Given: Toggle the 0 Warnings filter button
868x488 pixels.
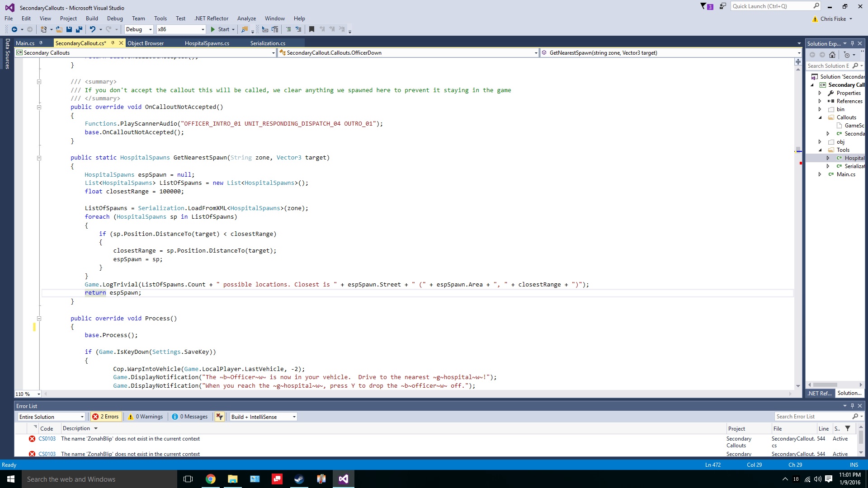Looking at the screenshot, I should point(145,417).
